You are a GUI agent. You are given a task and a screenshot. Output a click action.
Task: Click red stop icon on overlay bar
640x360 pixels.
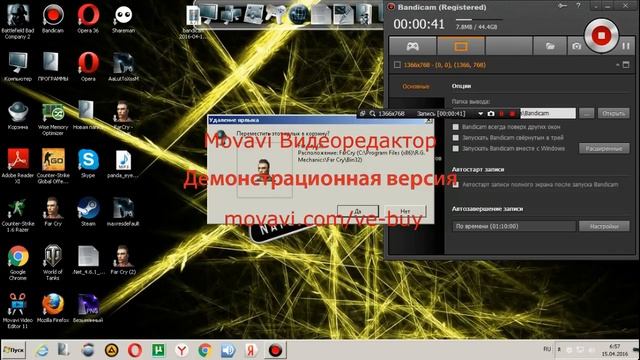tap(512, 114)
